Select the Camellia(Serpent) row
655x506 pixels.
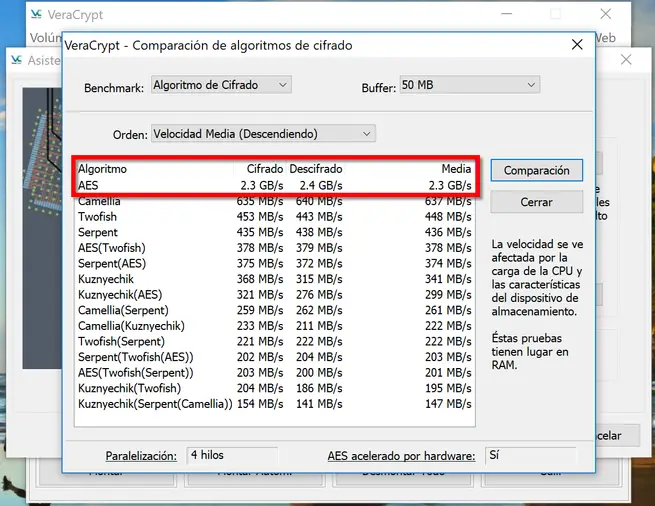[274, 310]
